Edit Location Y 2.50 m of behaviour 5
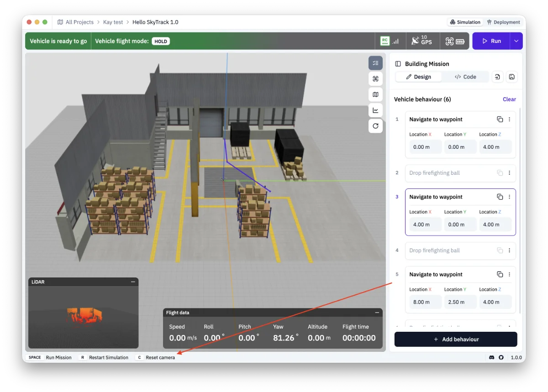The width and height of the screenshot is (548, 392). (x=460, y=302)
